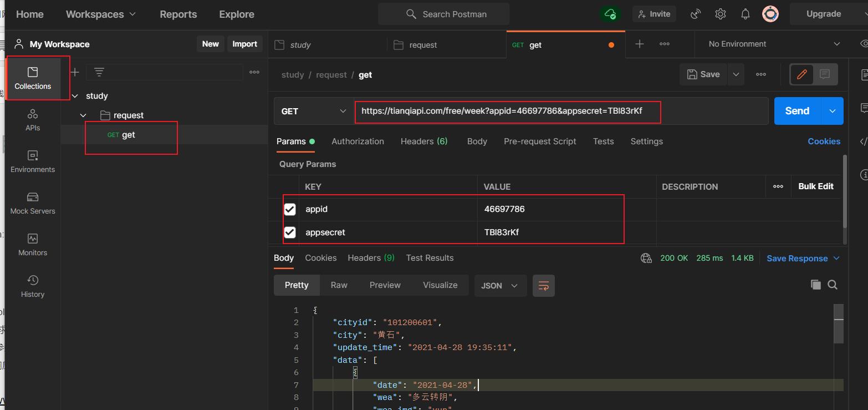This screenshot has height=410, width=868.
Task: Open the request Settings tab
Action: (647, 141)
